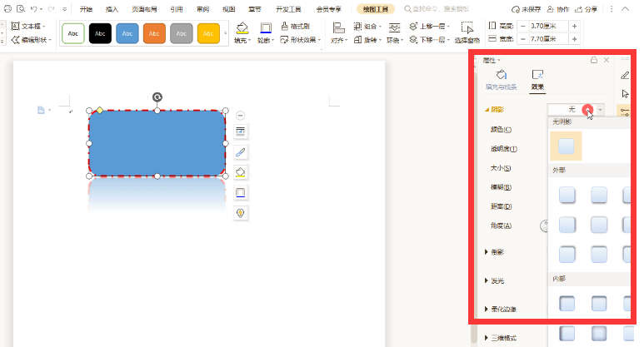Select the black Abc shape style

coord(100,33)
